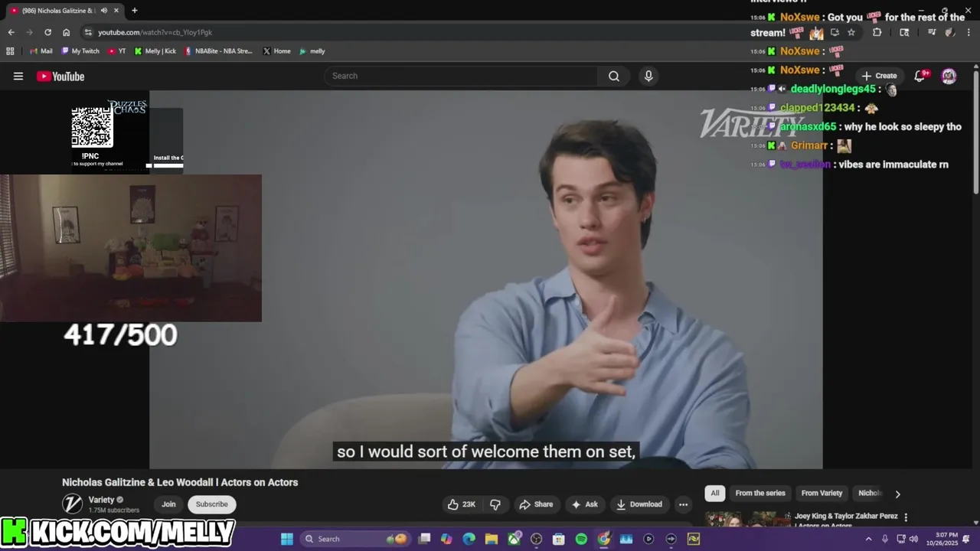This screenshot has height=551, width=980.
Task: Click the Join channel button
Action: click(168, 504)
